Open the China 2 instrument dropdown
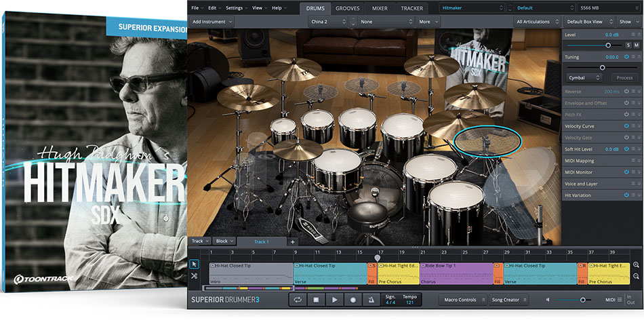 [x=327, y=22]
